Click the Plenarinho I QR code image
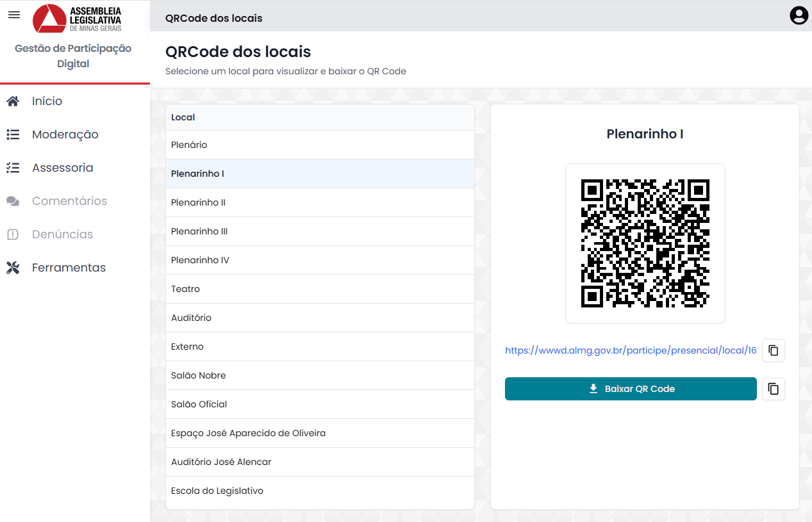The height and width of the screenshot is (522, 812). pyautogui.click(x=645, y=243)
